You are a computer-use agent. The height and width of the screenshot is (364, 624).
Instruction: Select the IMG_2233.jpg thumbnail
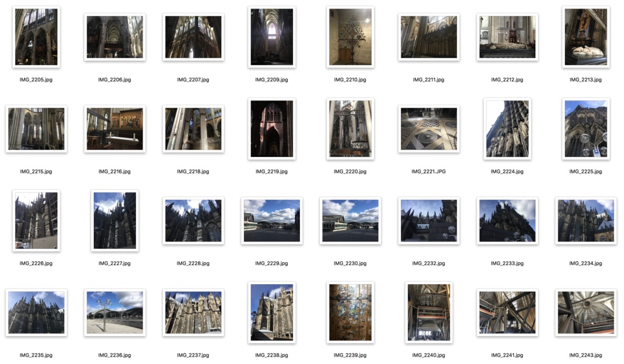[508, 220]
